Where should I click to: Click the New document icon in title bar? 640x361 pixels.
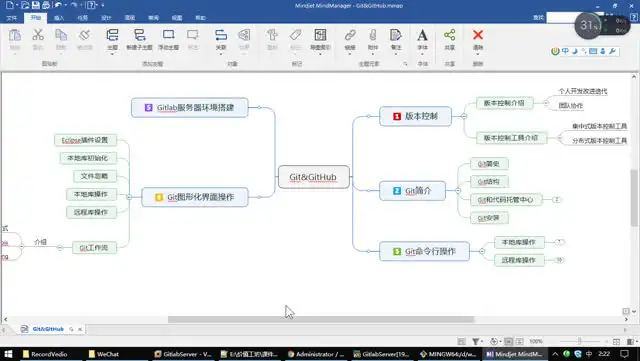(x=9, y=5)
